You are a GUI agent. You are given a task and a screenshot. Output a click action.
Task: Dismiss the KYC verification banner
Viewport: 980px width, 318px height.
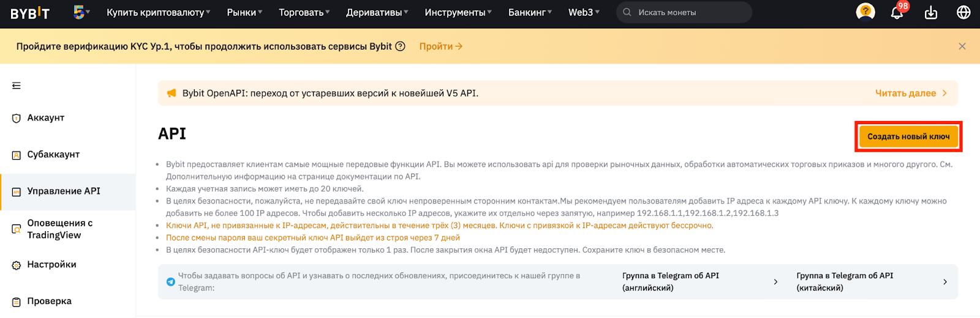pyautogui.click(x=962, y=46)
